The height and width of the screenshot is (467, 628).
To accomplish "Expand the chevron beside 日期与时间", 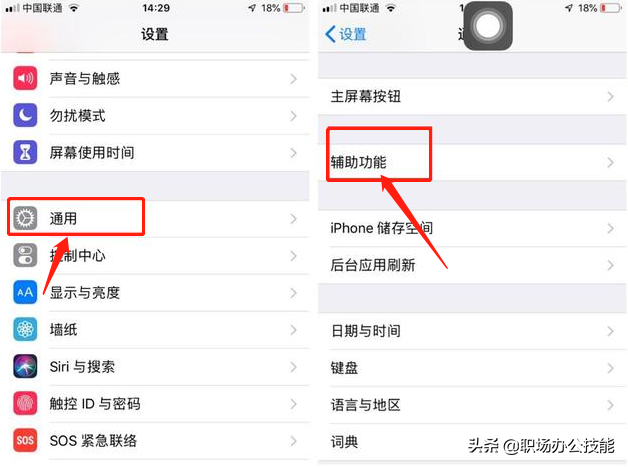I will [x=610, y=331].
